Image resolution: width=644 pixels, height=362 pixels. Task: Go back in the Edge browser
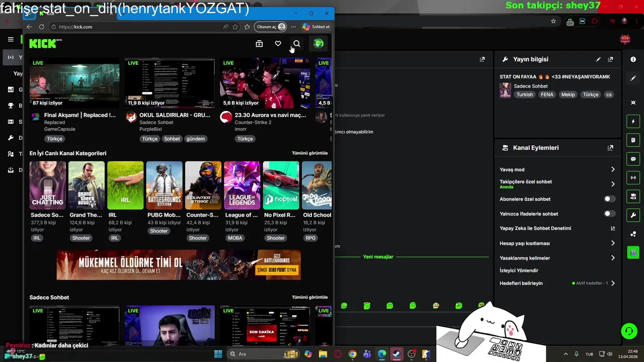29,27
